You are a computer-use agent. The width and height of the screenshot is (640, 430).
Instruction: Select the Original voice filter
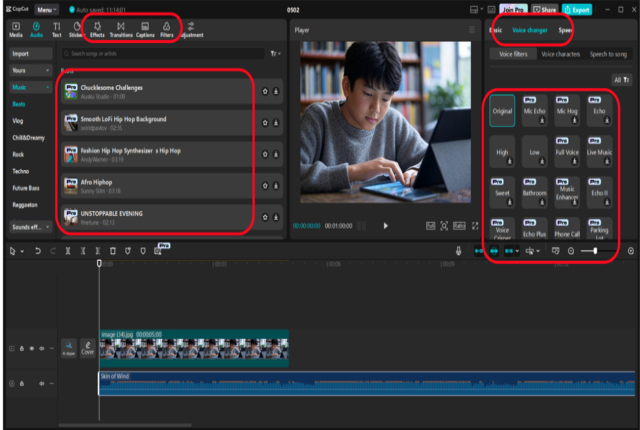point(502,111)
